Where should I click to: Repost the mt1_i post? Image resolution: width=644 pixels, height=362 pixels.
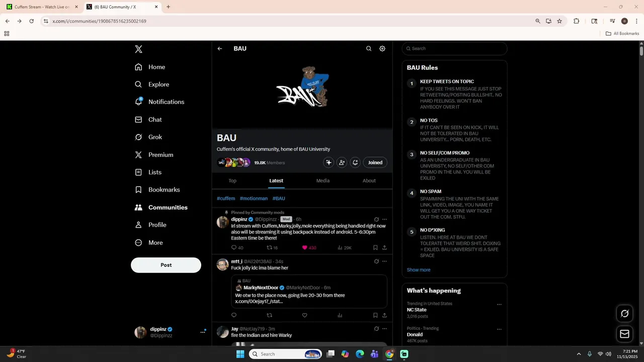point(269,315)
